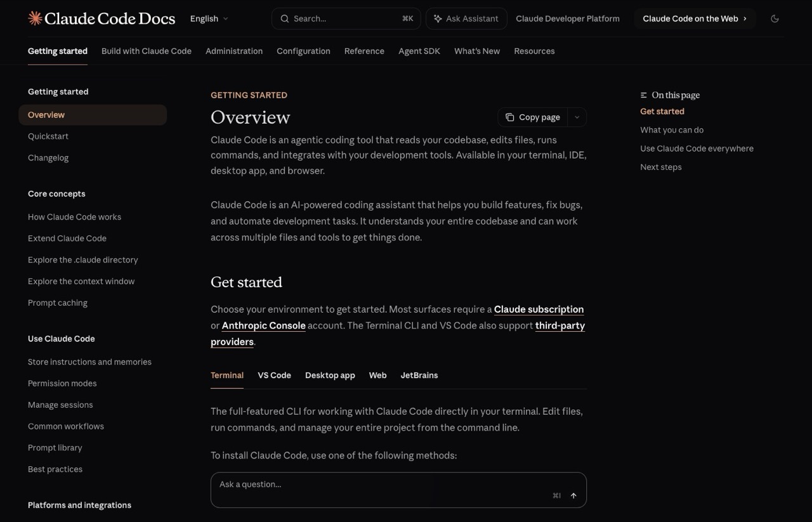Follow the Claude subscription link
Image resolution: width=812 pixels, height=522 pixels.
click(539, 310)
